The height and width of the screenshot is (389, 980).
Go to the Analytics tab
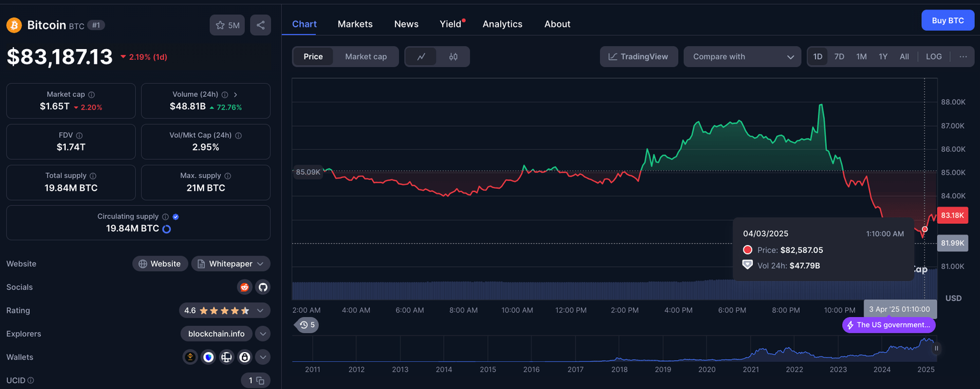(x=502, y=24)
